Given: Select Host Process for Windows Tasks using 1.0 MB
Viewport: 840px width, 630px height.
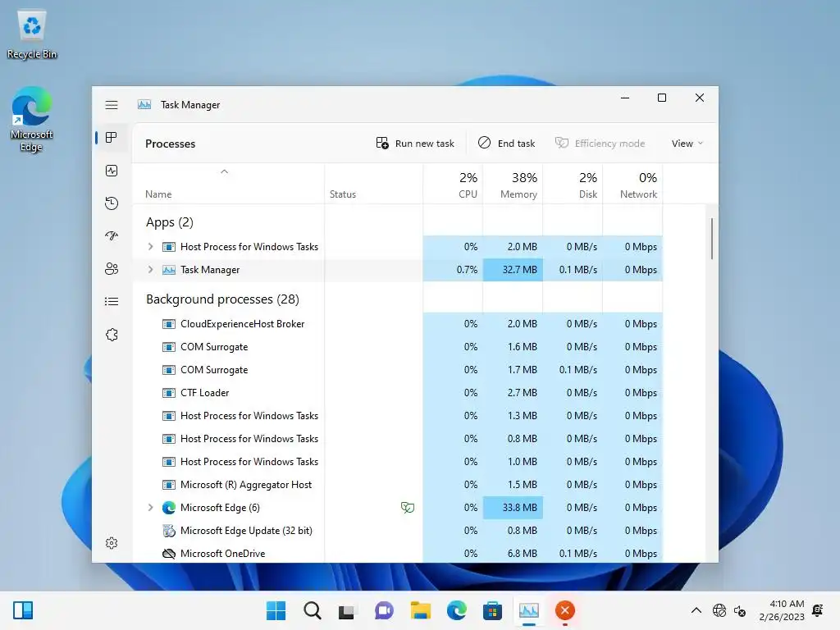Looking at the screenshot, I should pos(398,461).
